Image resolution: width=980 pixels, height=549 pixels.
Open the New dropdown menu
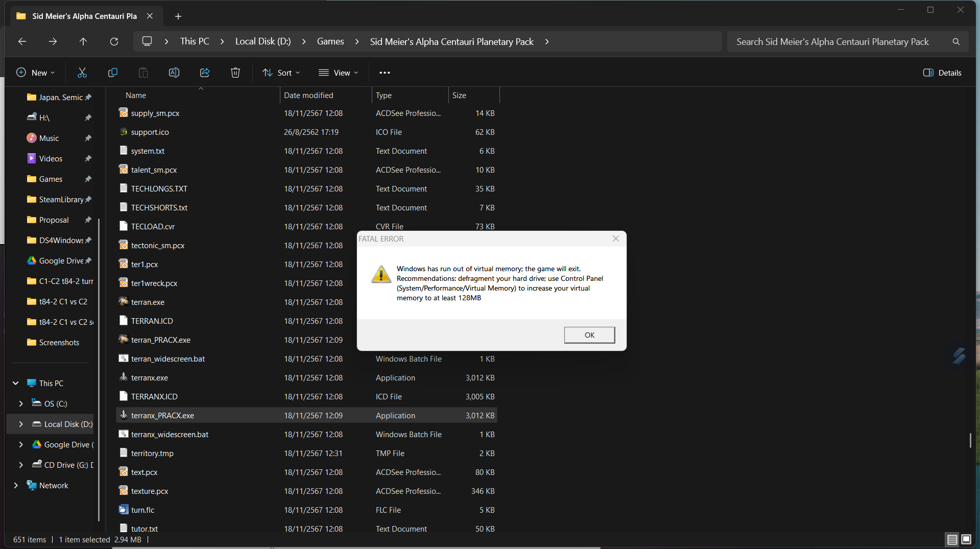click(36, 73)
